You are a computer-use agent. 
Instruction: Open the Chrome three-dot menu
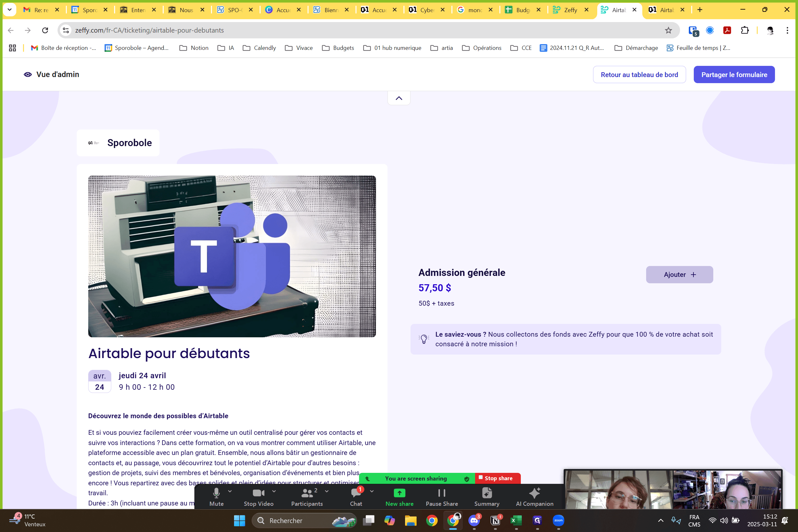click(787, 30)
